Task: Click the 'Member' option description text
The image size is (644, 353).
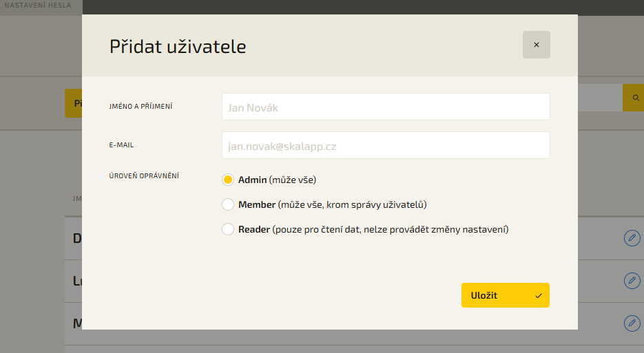Action: (x=351, y=204)
